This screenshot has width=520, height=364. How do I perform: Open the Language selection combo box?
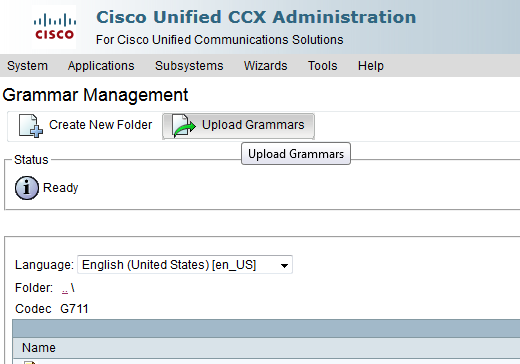point(185,265)
